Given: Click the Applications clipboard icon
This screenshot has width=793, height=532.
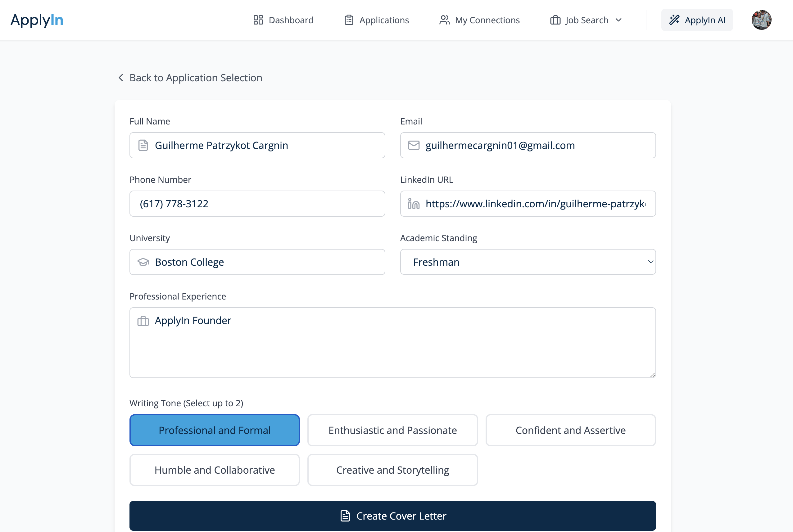Looking at the screenshot, I should pyautogui.click(x=349, y=20).
